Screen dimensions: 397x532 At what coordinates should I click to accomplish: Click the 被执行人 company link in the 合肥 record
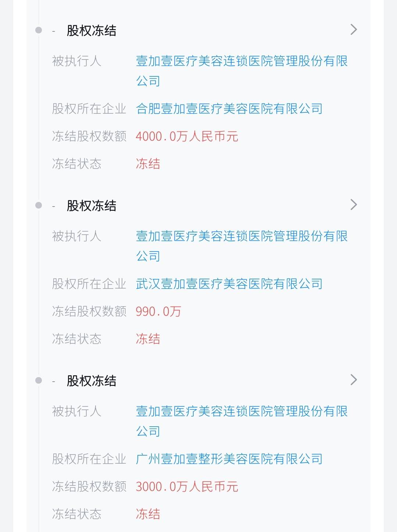(242, 61)
